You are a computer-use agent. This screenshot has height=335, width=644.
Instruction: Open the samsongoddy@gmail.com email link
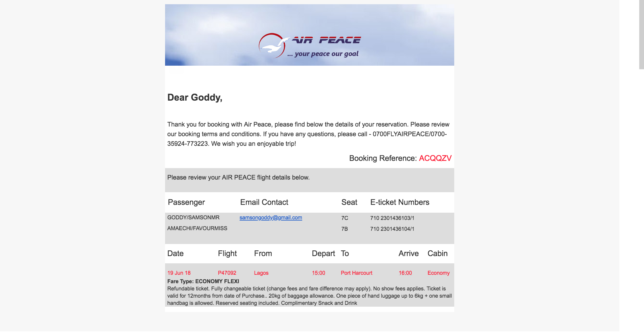point(270,218)
